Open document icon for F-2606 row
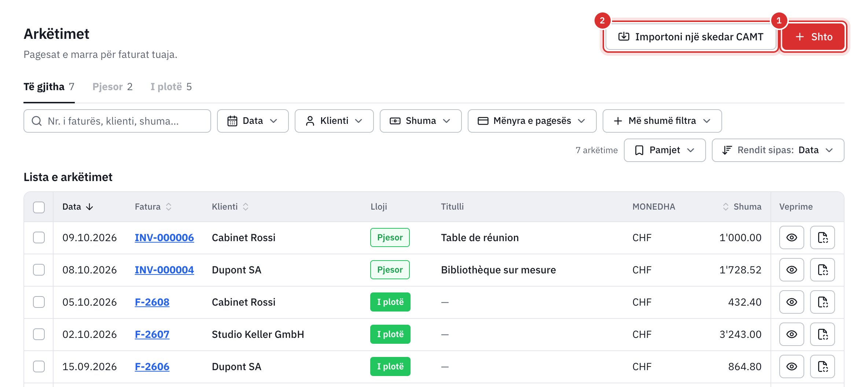The height and width of the screenshot is (387, 868). tap(823, 366)
